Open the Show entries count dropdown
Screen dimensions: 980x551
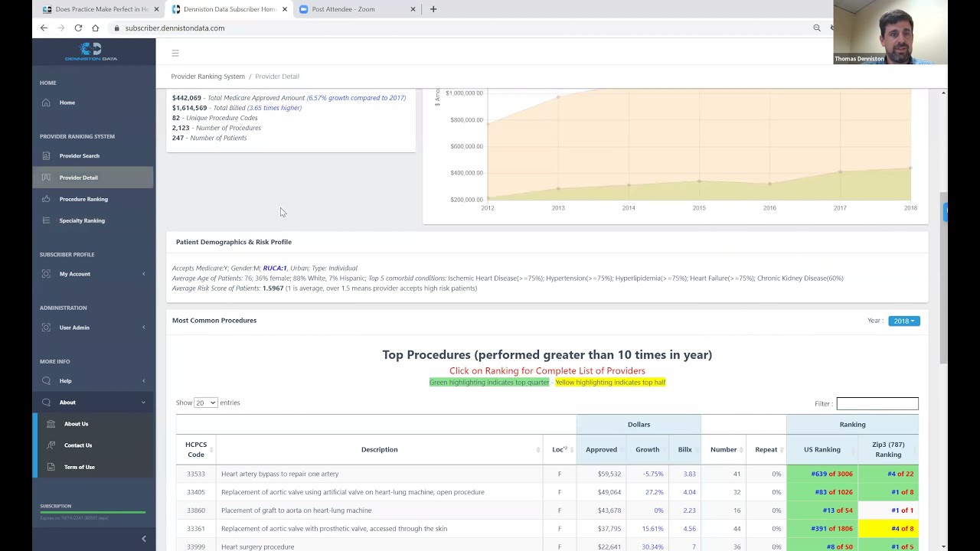(205, 403)
